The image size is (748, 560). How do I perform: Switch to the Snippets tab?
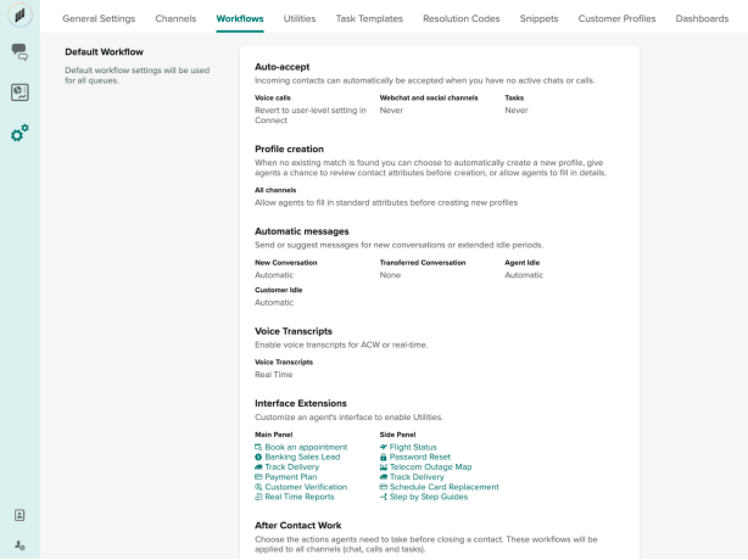coord(538,19)
